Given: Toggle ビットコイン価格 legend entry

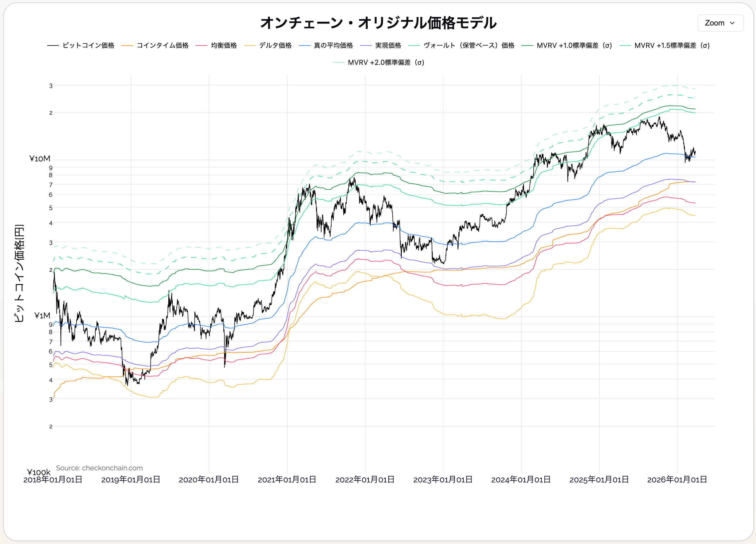Looking at the screenshot, I should pos(88,45).
